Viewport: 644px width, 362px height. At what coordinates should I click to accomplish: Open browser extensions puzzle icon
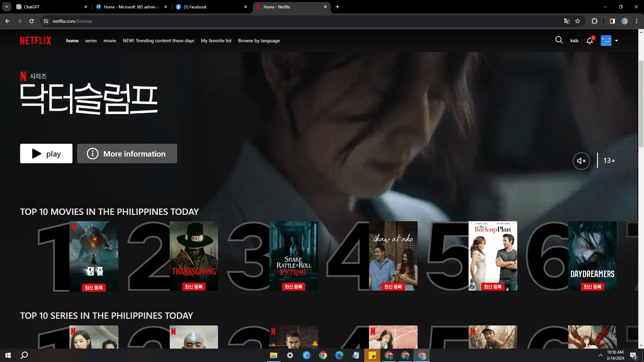click(594, 21)
